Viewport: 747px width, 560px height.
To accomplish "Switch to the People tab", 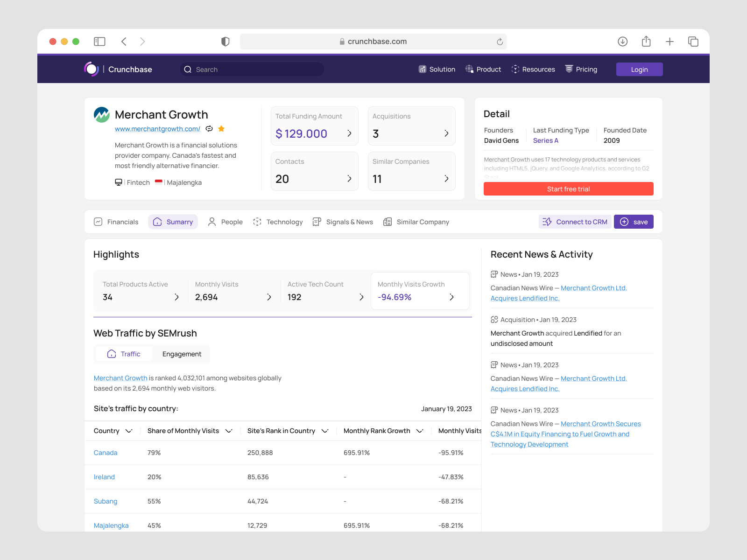I will [x=226, y=222].
